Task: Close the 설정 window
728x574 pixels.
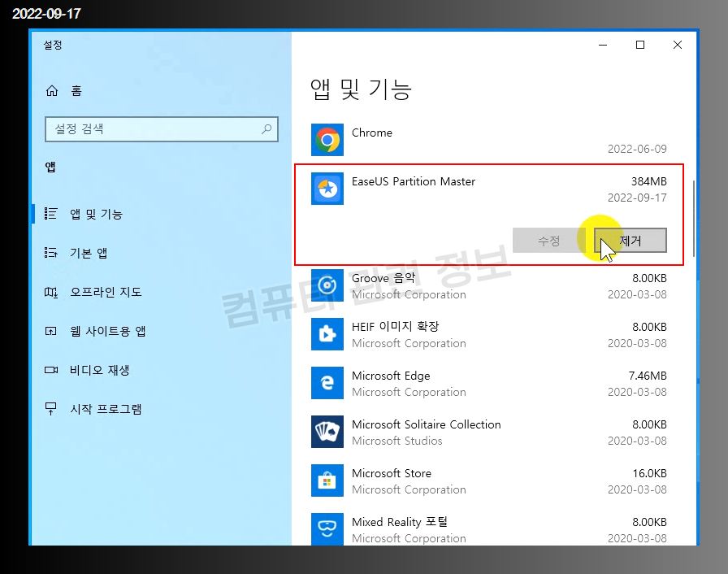Action: (678, 45)
